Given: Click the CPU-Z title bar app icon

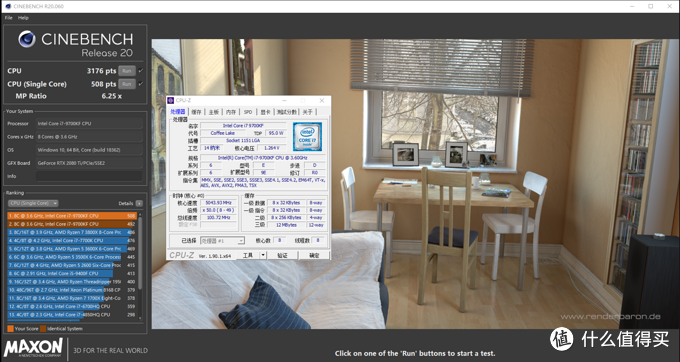Looking at the screenshot, I should coord(170,101).
